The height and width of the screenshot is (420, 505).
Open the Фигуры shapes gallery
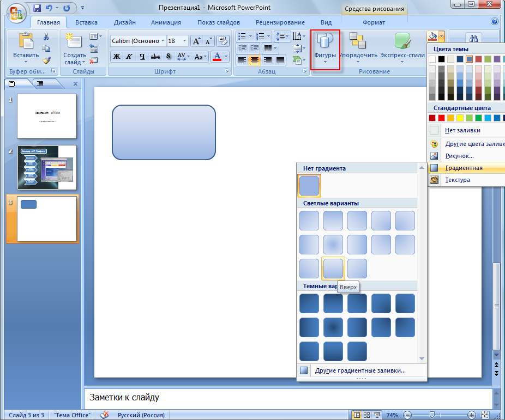pos(325,48)
